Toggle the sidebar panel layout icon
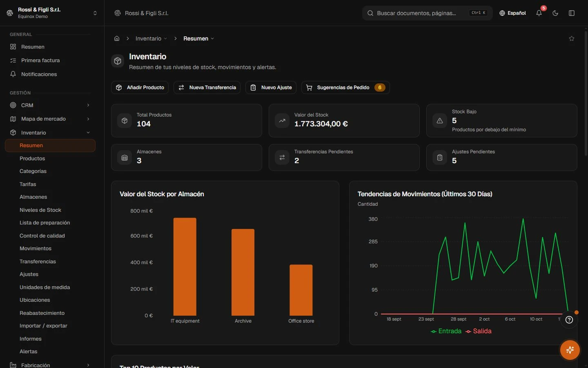The height and width of the screenshot is (368, 588). [x=572, y=13]
